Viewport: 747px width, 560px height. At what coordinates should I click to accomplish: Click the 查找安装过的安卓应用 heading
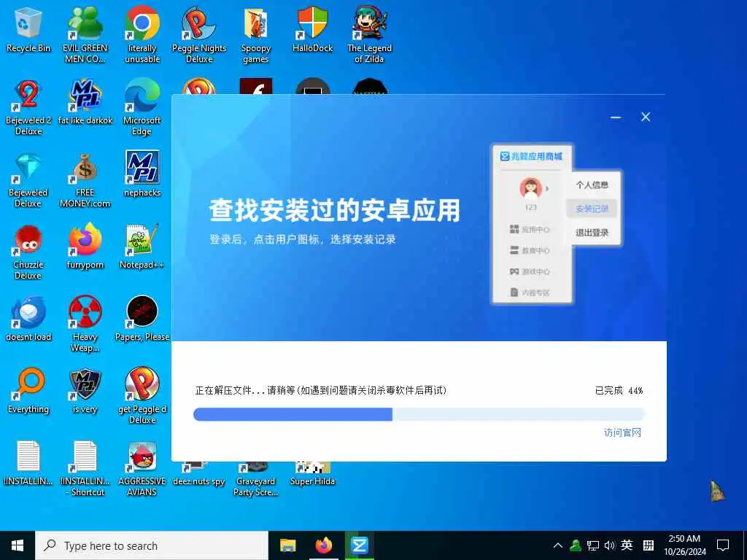pos(334,210)
